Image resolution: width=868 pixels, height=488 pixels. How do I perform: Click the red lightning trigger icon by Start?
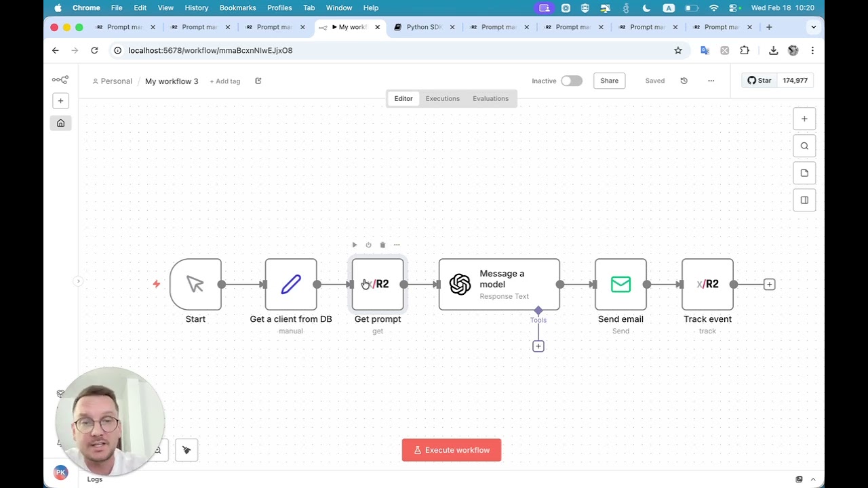point(156,284)
